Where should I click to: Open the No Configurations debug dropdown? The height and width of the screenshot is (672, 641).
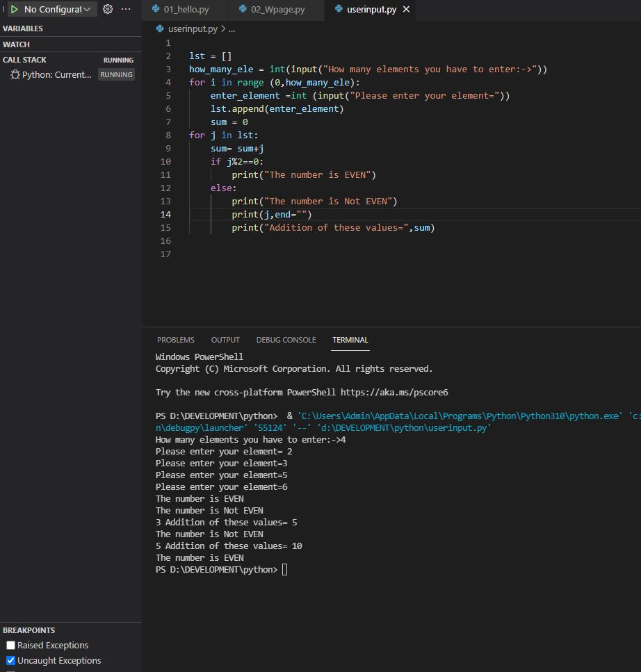[x=57, y=10]
